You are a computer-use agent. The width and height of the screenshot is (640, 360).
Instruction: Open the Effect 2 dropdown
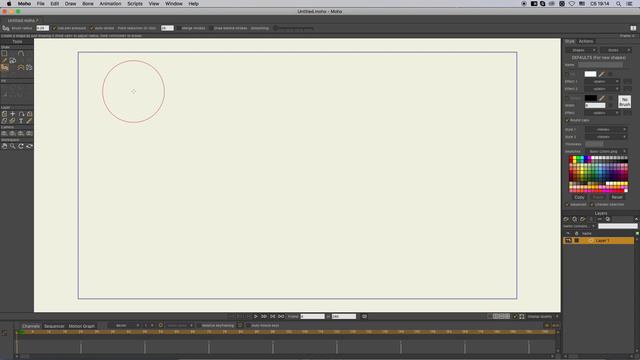[x=602, y=89]
